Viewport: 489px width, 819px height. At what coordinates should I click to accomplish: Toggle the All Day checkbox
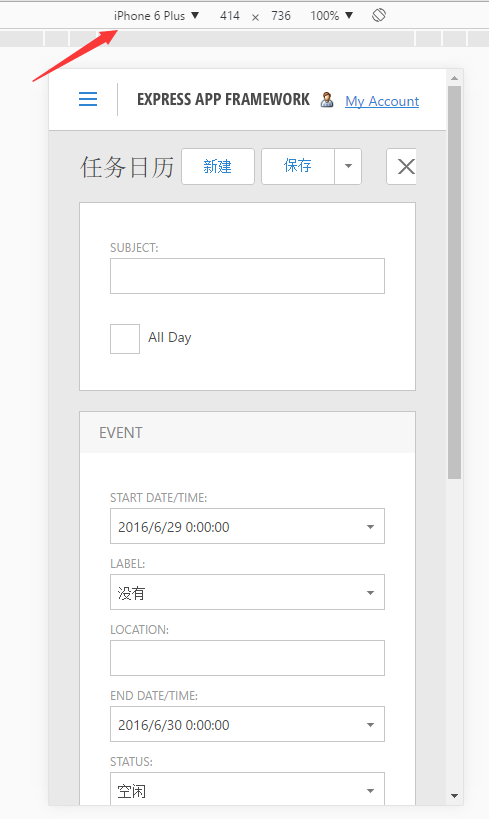pyautogui.click(x=125, y=338)
